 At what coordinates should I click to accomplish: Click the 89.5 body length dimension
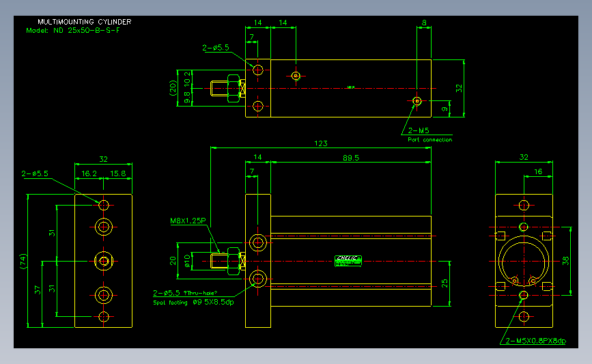coord(351,158)
